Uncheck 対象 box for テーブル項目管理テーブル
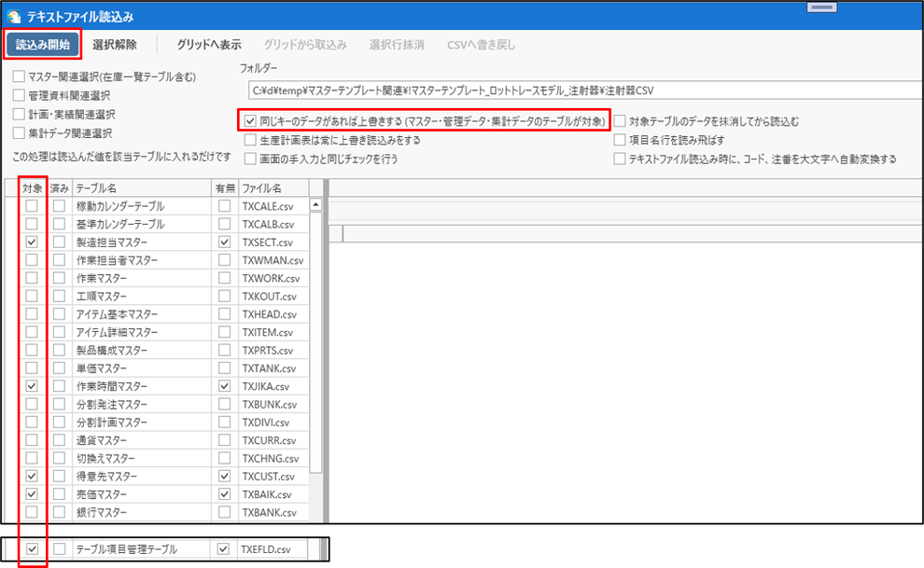This screenshot has height=568, width=924. pyautogui.click(x=32, y=549)
